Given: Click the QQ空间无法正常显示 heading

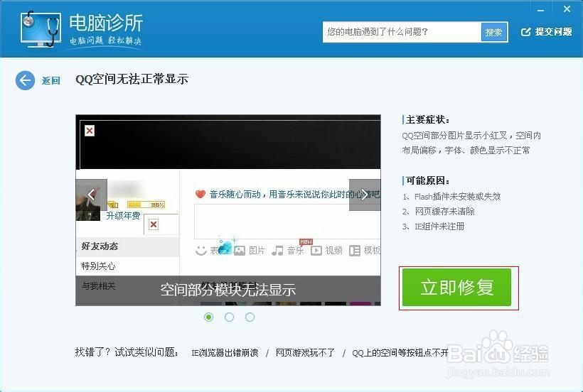Looking at the screenshot, I should [x=132, y=79].
